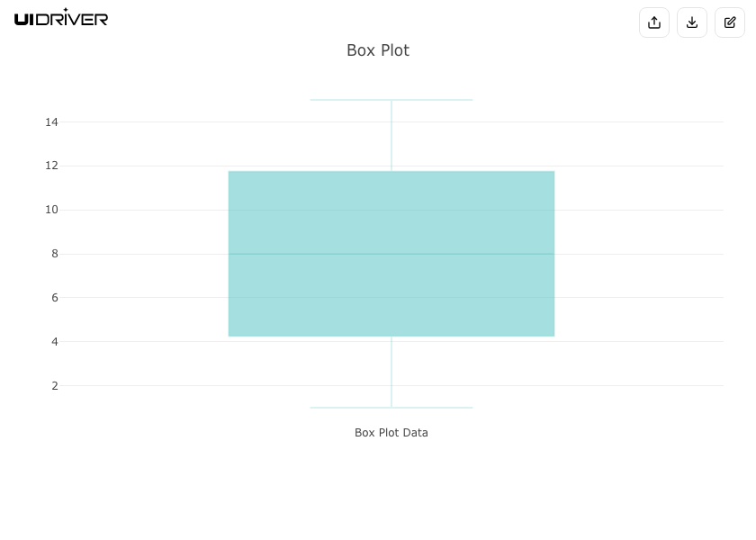The image size is (756, 540).
Task: Click the y-axis label 14
Action: (x=51, y=122)
